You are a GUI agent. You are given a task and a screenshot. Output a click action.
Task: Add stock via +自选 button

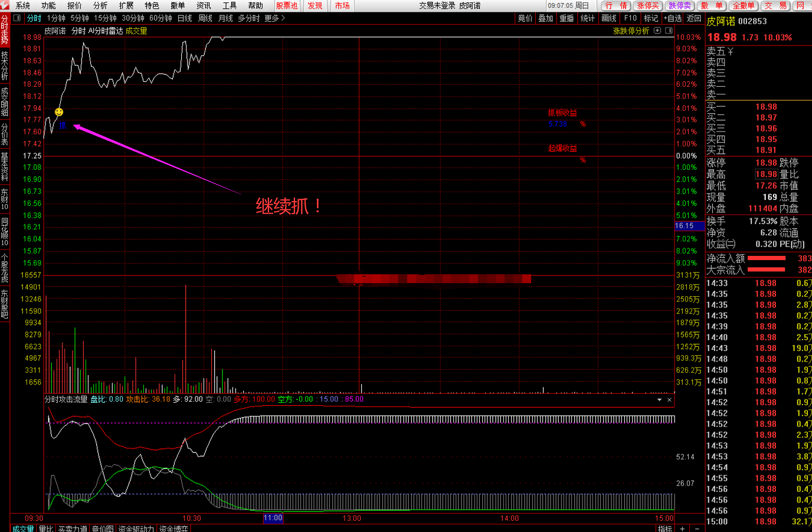pos(673,18)
